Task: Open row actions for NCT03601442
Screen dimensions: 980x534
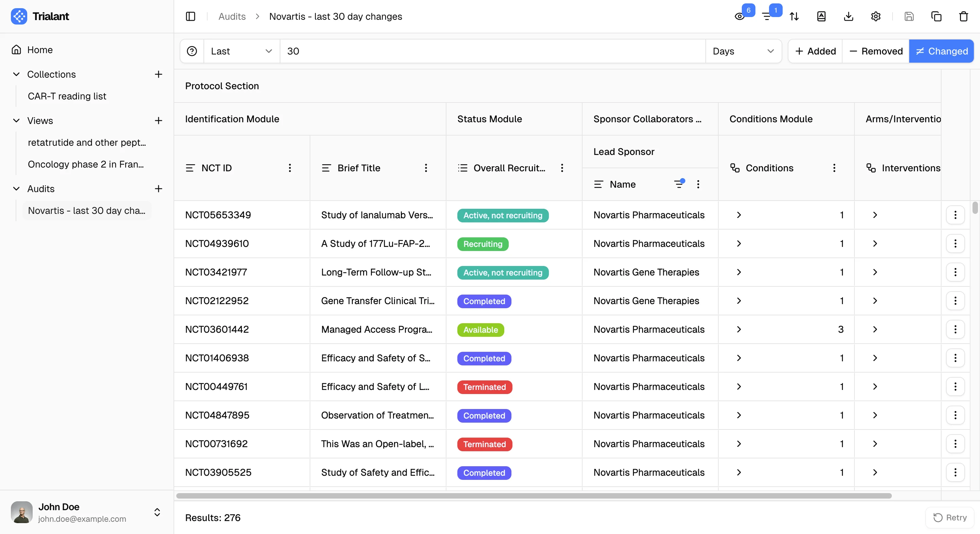Action: (x=955, y=329)
